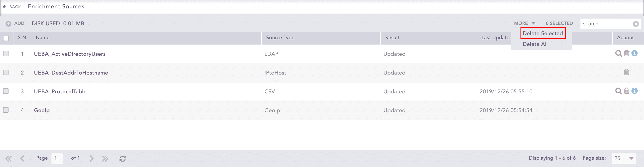Select the checkbox next to GeoIp
The width and height of the screenshot is (644, 167).
coord(6,110)
